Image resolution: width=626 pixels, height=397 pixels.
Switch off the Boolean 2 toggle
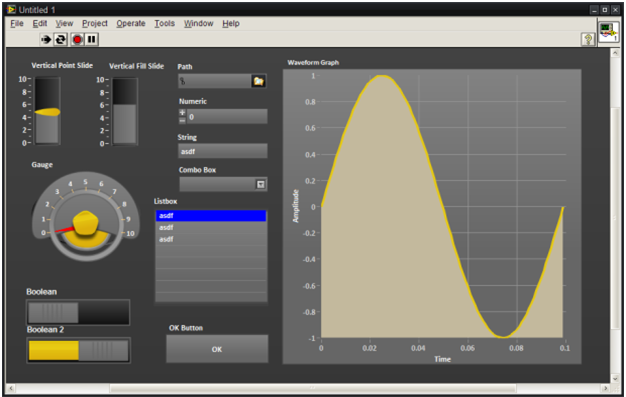coord(78,350)
